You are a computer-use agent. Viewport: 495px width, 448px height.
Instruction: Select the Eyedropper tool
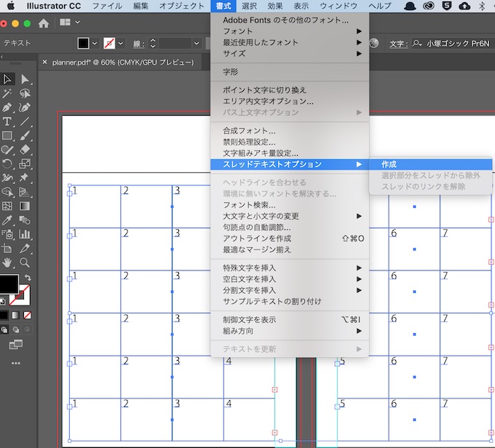pyautogui.click(x=7, y=220)
